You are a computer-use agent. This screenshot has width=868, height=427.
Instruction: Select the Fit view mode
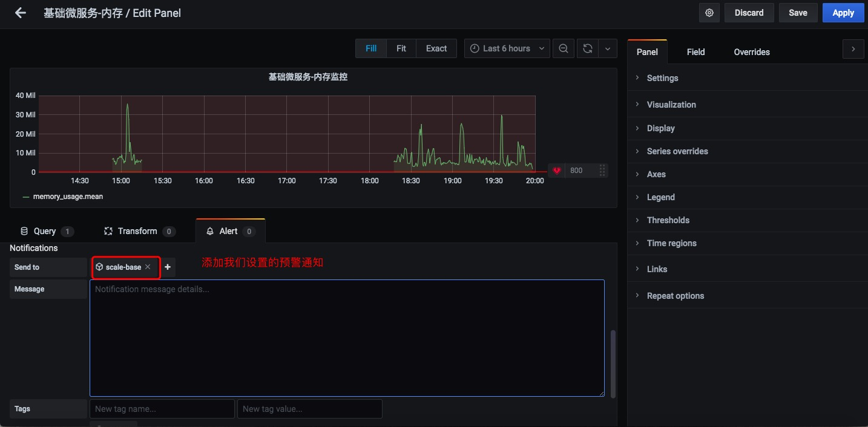401,48
